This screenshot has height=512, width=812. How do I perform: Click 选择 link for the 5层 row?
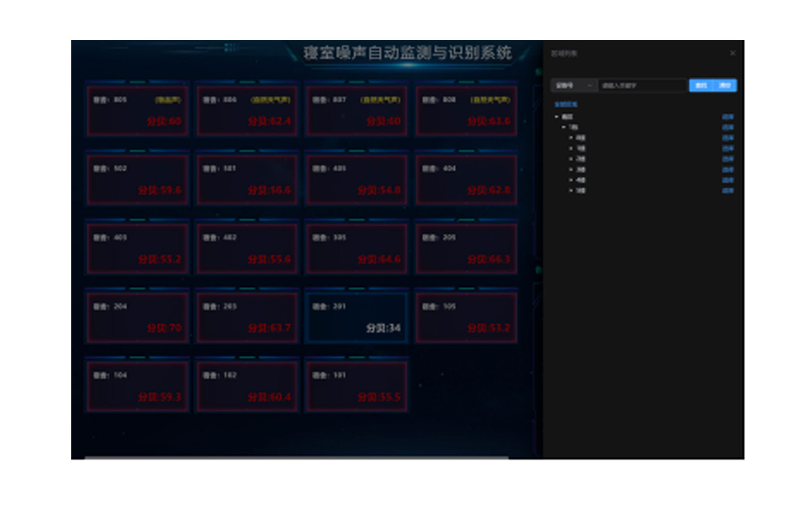(727, 191)
